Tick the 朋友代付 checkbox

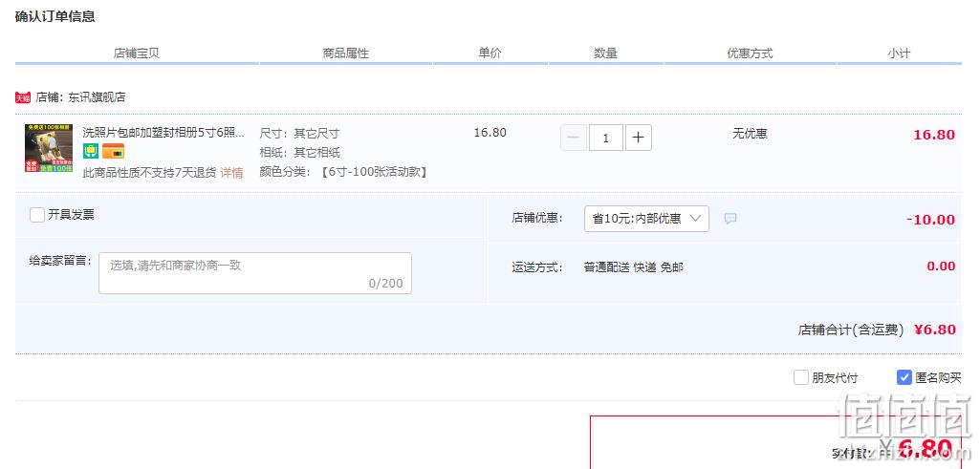pos(800,377)
